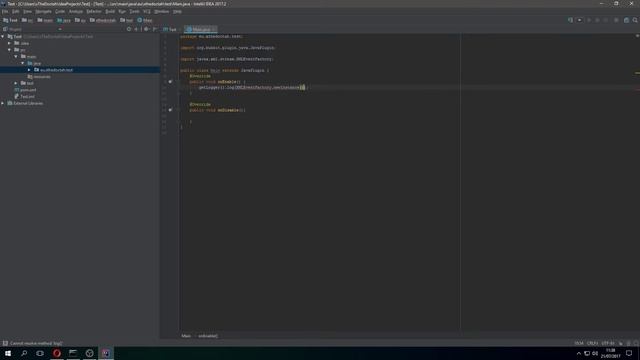Expand the .idea folder arrow
640x360 pixels.
coord(9,43)
